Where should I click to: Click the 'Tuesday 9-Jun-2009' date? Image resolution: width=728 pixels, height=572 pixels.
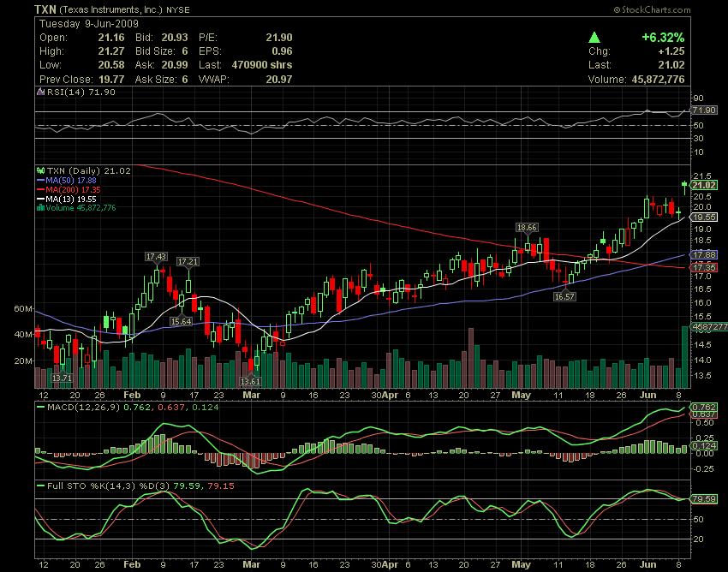(x=89, y=24)
